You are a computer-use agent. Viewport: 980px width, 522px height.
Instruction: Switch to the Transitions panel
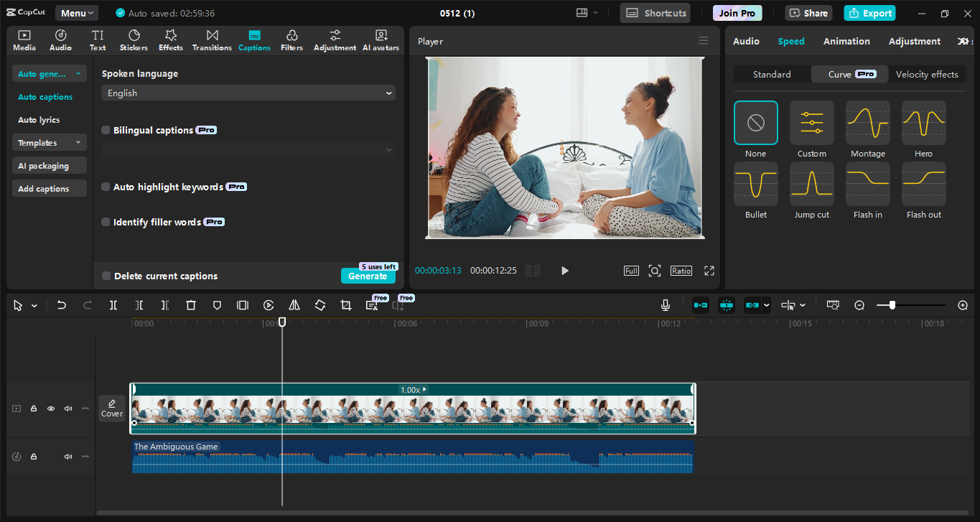click(x=212, y=39)
